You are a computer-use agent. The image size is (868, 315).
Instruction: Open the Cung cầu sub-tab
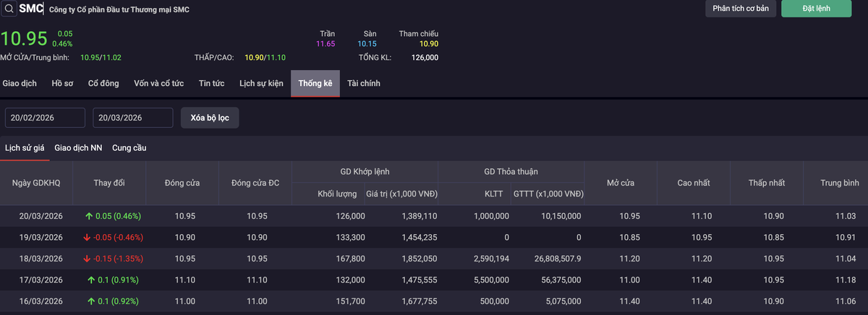[x=129, y=148]
